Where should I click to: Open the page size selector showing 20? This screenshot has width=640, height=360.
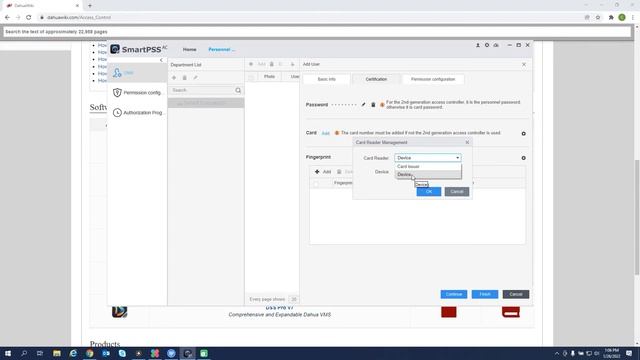293,299
